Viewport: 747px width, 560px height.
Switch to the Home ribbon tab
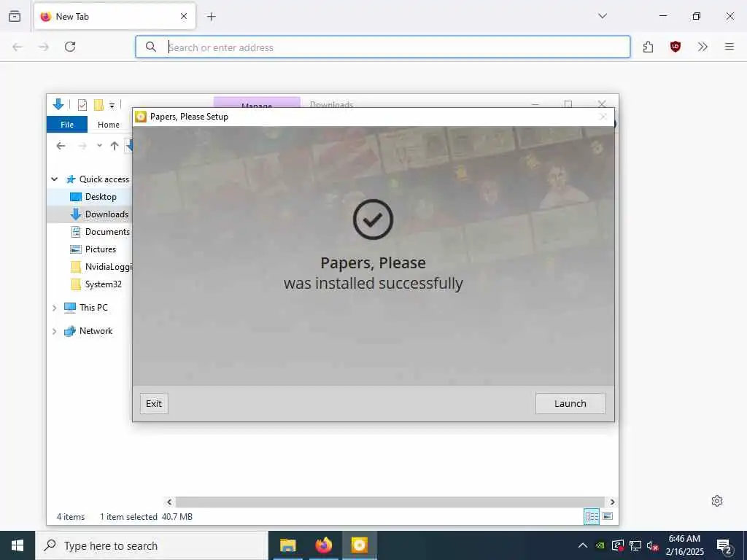tap(109, 124)
